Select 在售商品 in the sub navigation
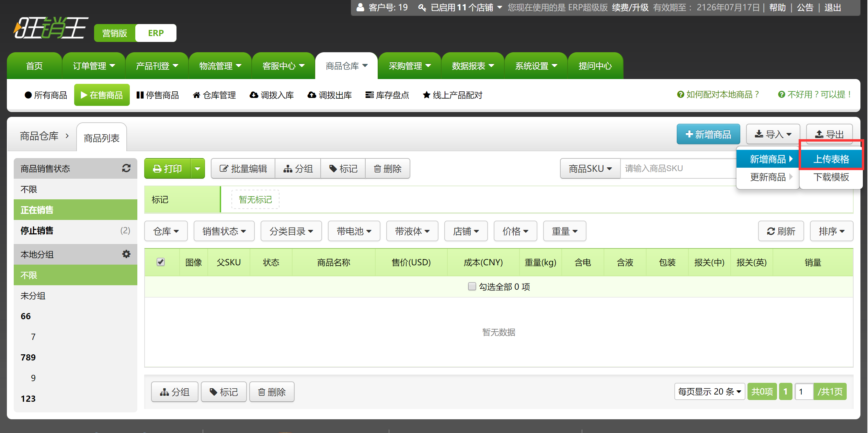 [102, 95]
